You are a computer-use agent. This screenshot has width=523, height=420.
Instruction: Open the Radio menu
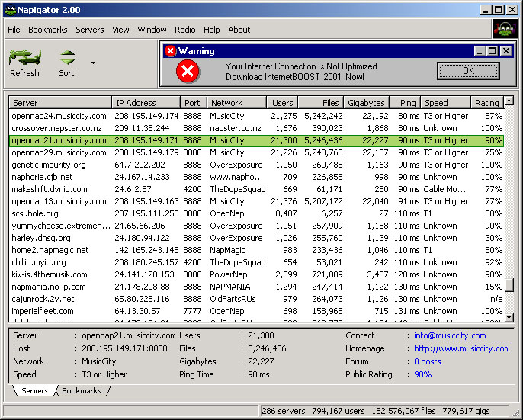184,30
